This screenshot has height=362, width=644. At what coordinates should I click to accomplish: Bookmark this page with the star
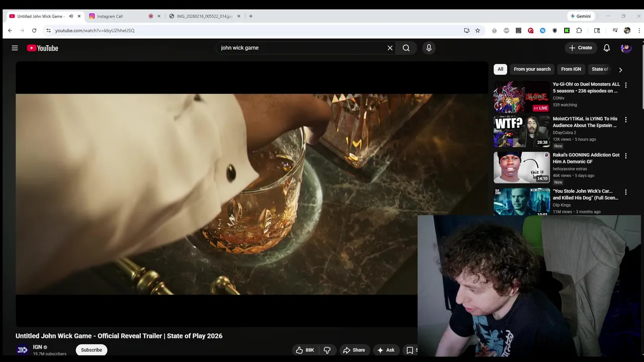point(477,30)
